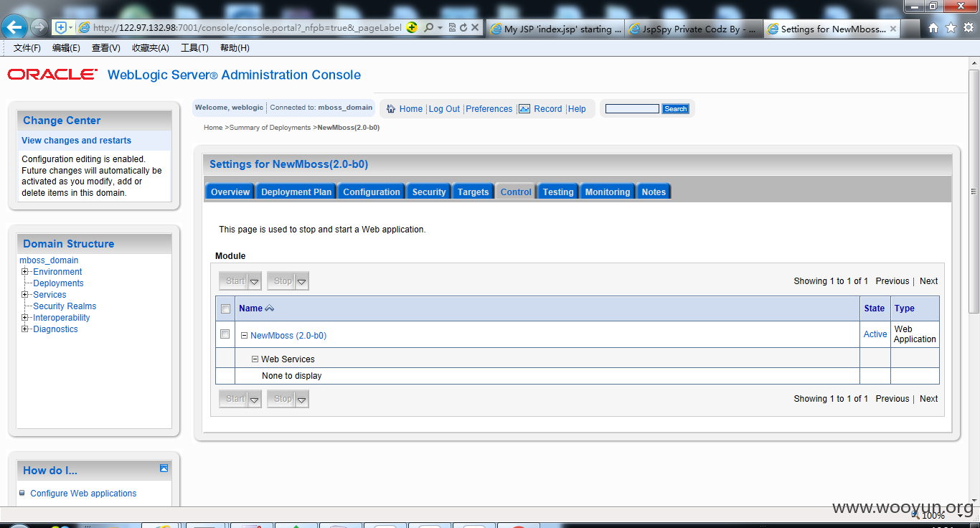Click the Oracle logo
Viewport: 980px width, 528px height.
[52, 75]
